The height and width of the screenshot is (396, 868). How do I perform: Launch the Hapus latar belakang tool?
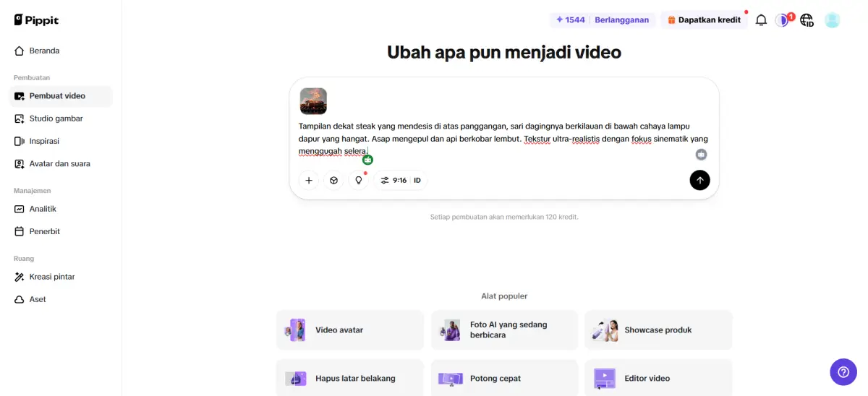(350, 378)
